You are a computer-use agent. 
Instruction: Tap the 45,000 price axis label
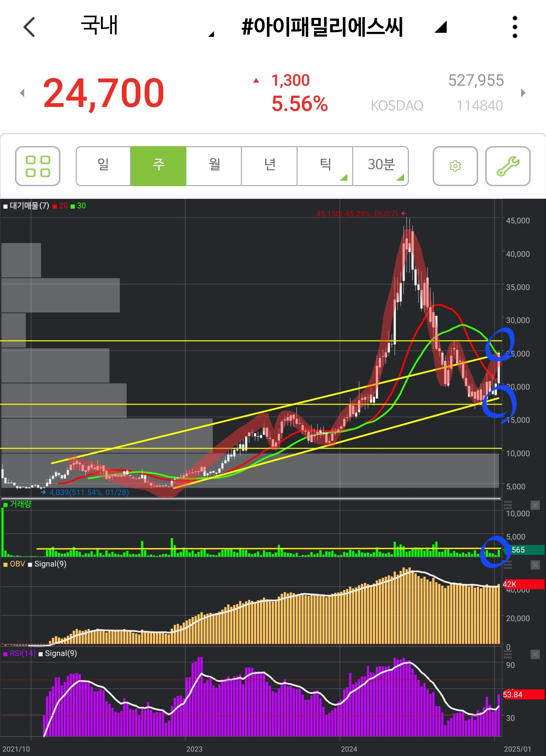[518, 221]
